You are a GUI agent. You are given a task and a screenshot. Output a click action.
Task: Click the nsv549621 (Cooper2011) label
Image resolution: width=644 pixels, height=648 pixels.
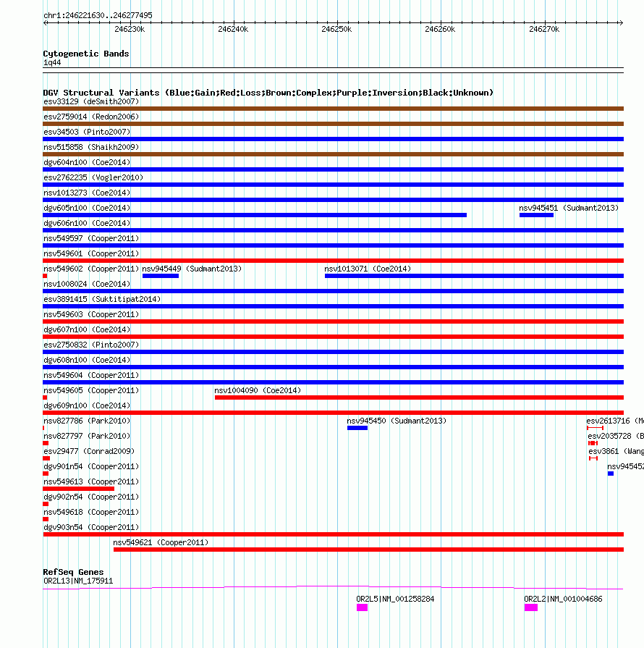click(161, 542)
